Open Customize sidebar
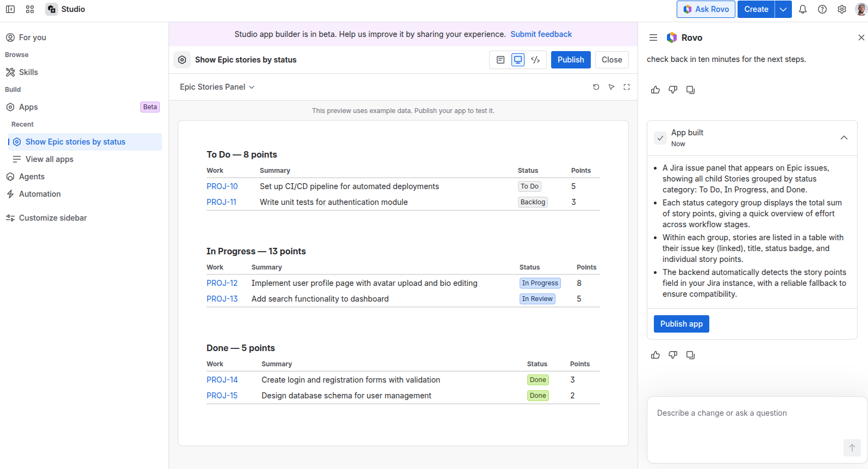This screenshot has height=469, width=868. 84,218
